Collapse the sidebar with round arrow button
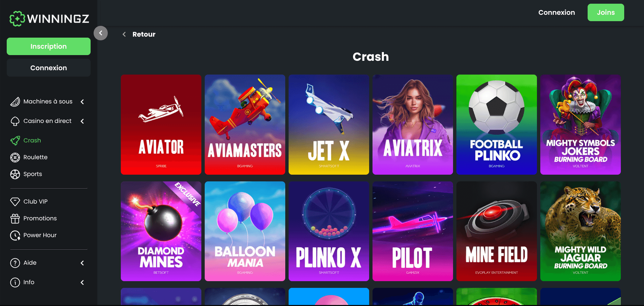The image size is (644, 306). pos(101,33)
